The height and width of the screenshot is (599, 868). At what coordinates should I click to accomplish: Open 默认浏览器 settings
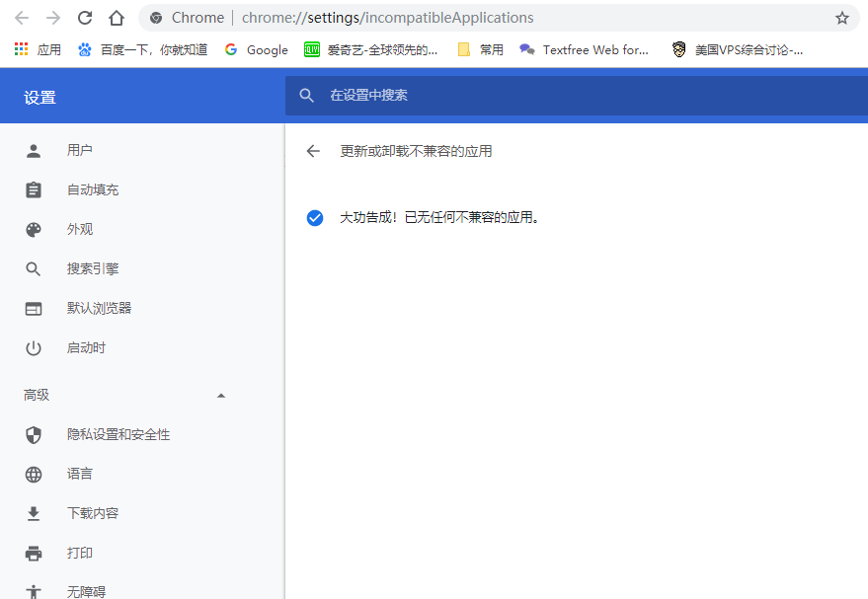click(x=99, y=308)
